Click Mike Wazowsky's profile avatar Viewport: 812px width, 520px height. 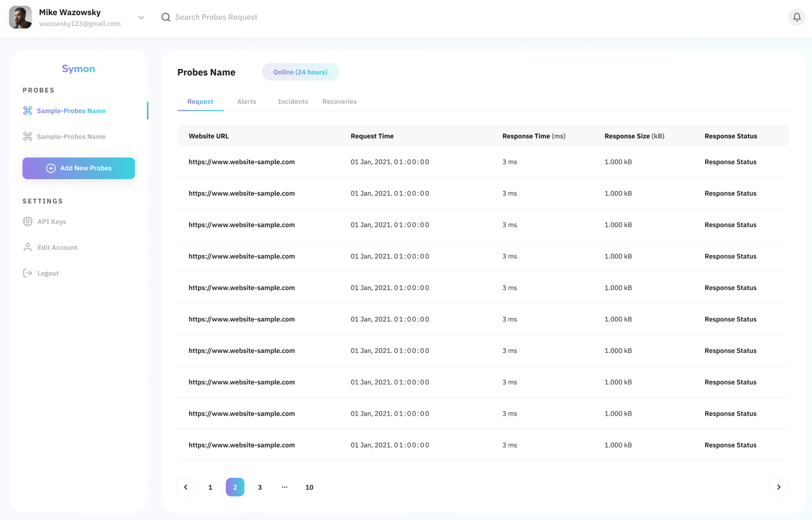click(20, 17)
